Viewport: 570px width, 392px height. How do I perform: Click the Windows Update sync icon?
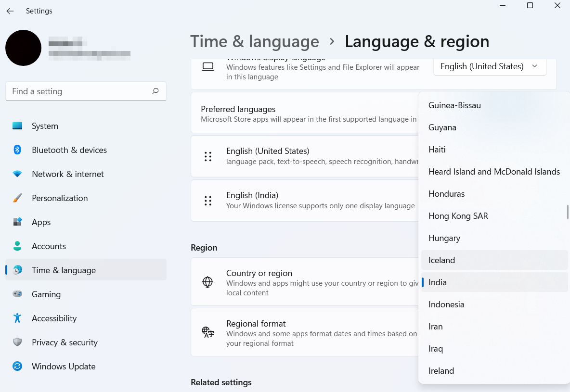17,367
